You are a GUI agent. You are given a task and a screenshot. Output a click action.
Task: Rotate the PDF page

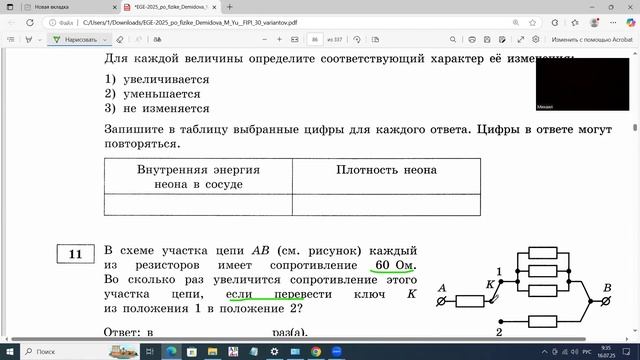click(357, 40)
